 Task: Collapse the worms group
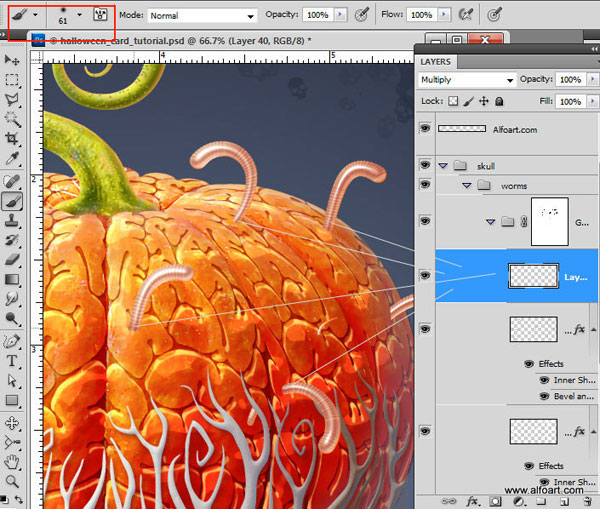pos(466,185)
